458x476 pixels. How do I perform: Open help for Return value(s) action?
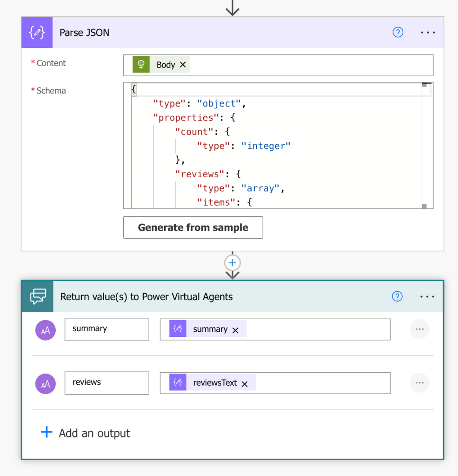point(398,296)
